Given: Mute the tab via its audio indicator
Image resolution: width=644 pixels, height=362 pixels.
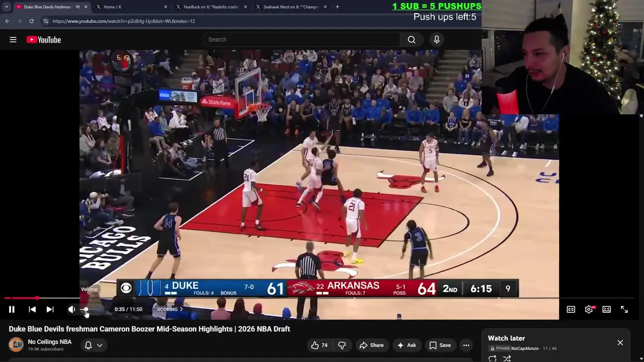Looking at the screenshot, I should [x=77, y=7].
